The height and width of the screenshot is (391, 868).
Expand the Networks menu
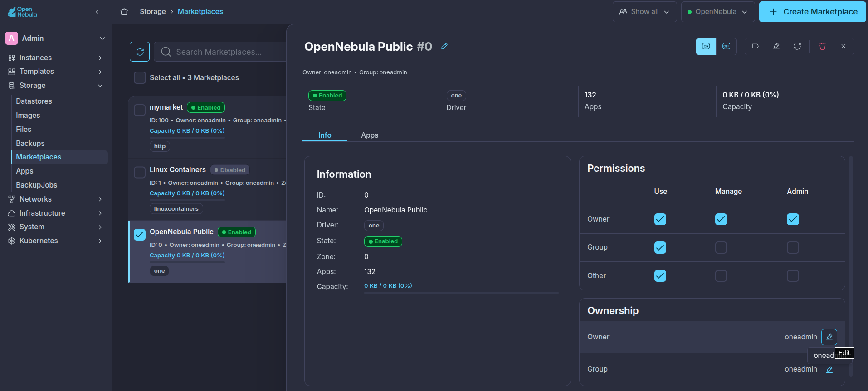[56, 199]
